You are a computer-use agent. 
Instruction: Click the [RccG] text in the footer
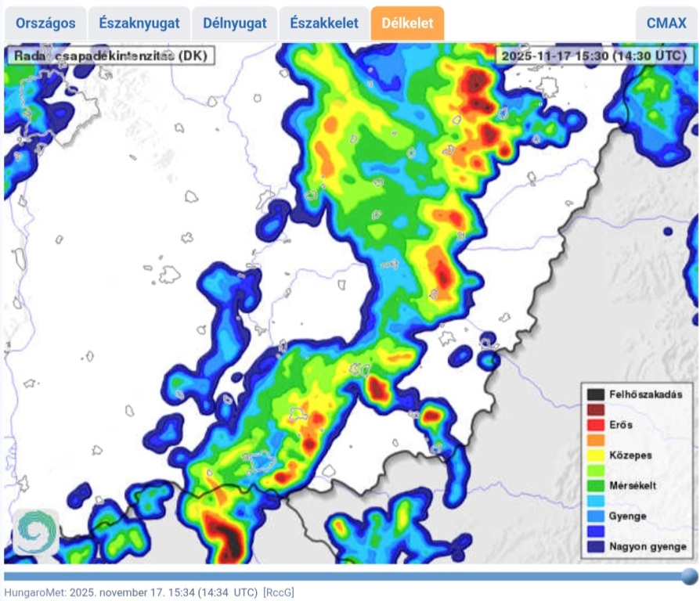point(279,592)
